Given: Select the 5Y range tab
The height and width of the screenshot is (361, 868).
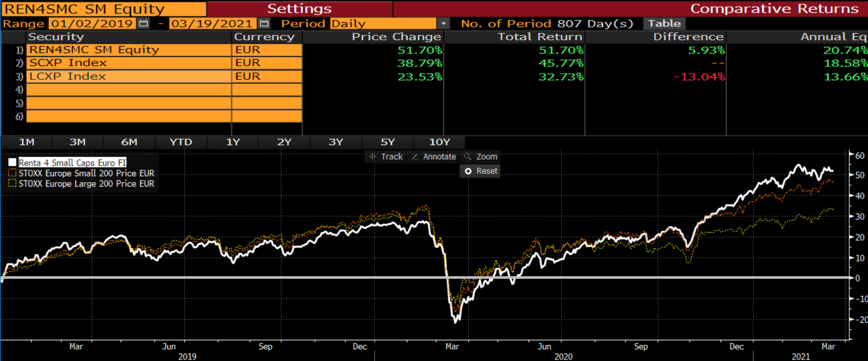Looking at the screenshot, I should 388,142.
